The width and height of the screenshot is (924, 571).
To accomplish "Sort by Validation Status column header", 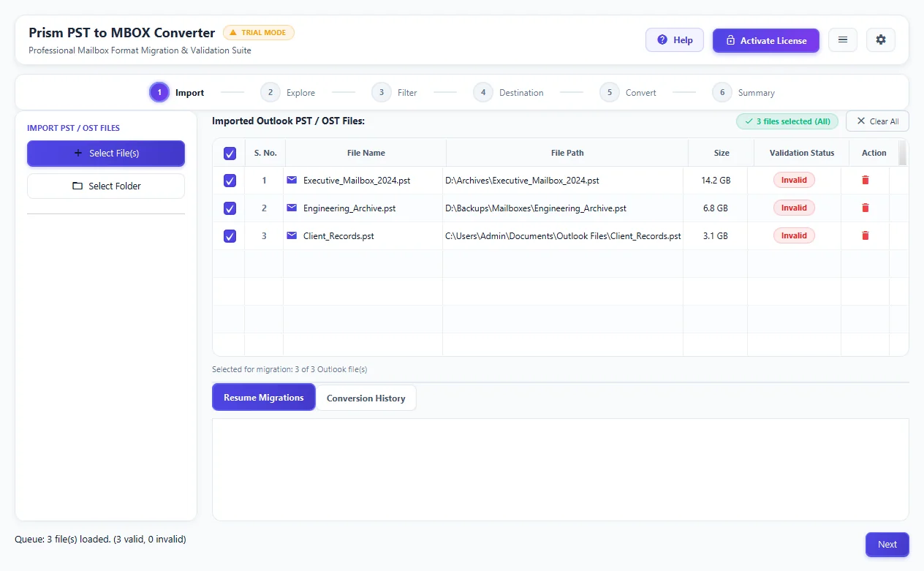I will 801,153.
